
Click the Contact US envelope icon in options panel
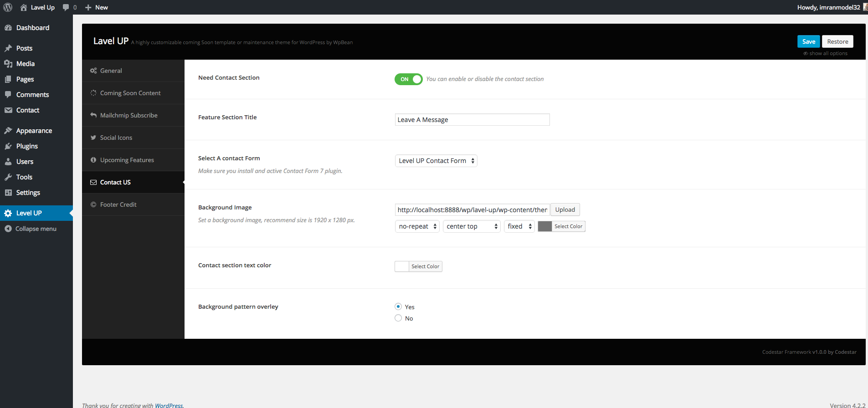[x=93, y=182]
